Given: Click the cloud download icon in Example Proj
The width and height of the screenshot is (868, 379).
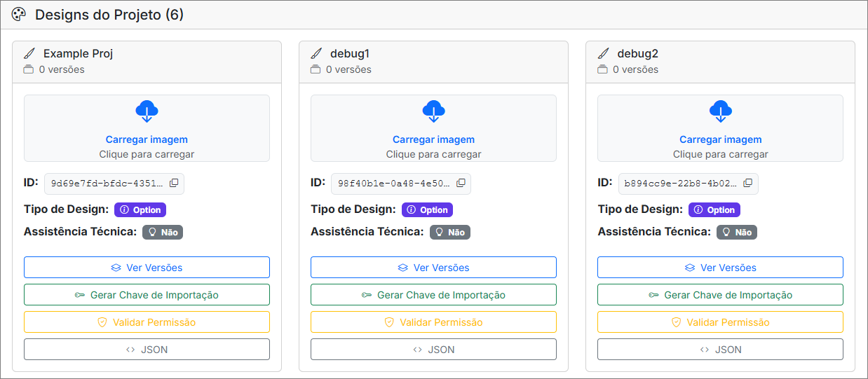Looking at the screenshot, I should tap(147, 112).
